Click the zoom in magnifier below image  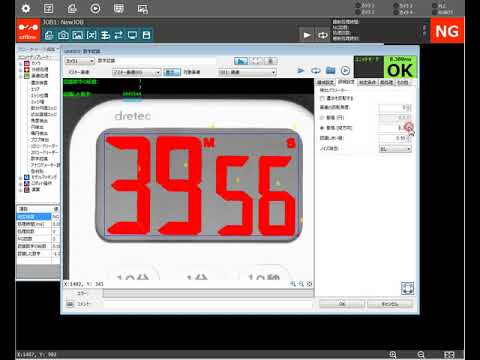(293, 284)
